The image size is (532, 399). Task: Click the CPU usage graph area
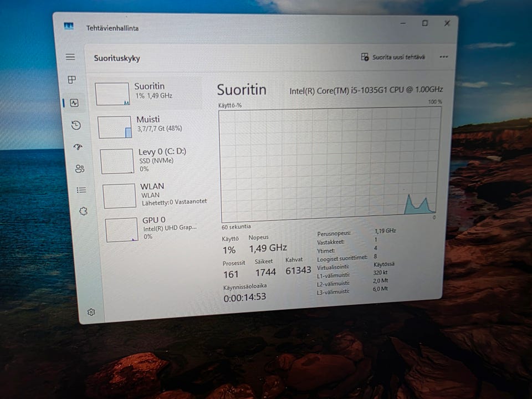tap(330, 165)
